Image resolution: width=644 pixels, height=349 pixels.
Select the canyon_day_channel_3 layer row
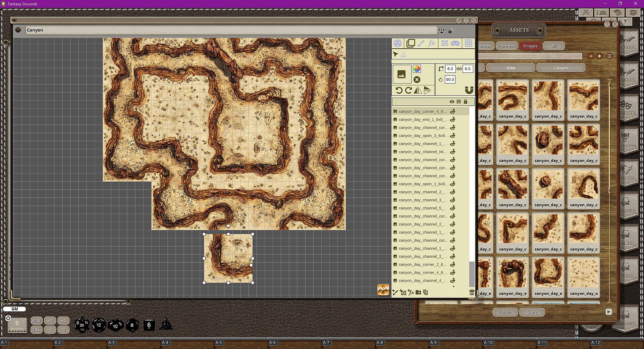(431, 200)
